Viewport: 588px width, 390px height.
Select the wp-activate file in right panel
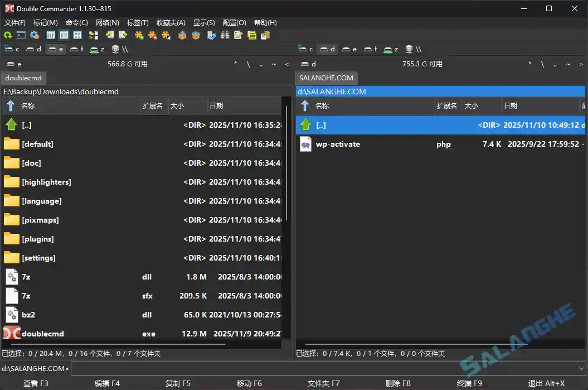tap(338, 144)
